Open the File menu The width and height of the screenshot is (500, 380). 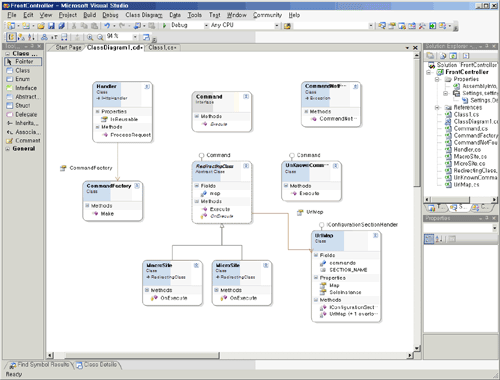pyautogui.click(x=12, y=15)
